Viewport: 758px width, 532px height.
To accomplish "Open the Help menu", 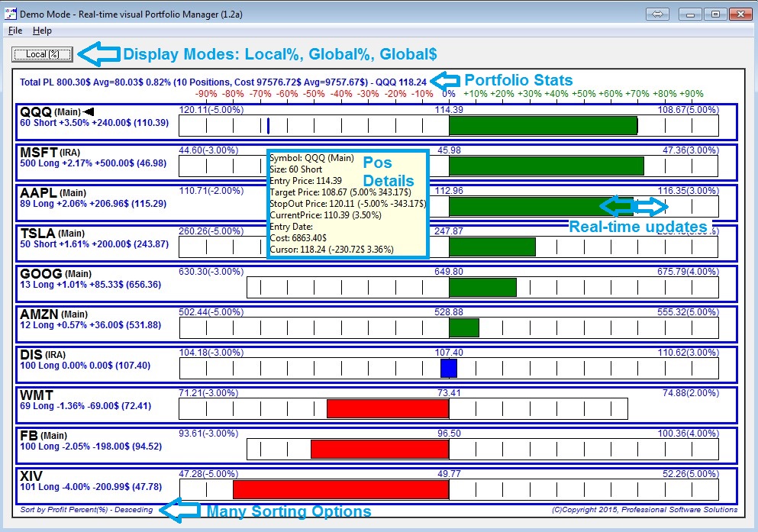I will tap(42, 31).
